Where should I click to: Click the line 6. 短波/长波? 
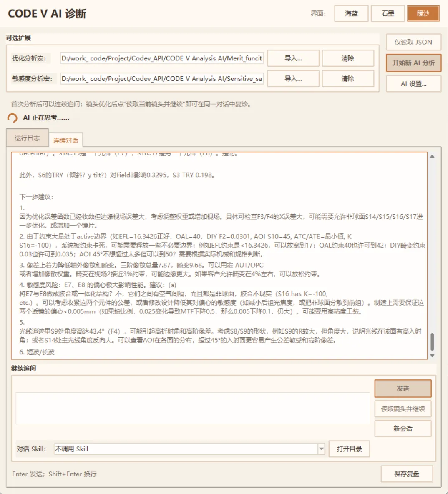click(x=37, y=352)
